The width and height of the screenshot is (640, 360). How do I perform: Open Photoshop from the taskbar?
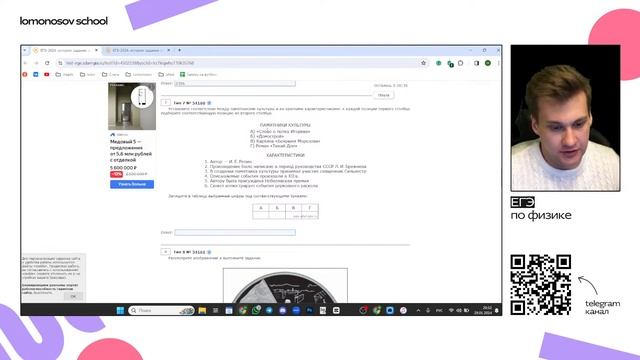(309, 311)
